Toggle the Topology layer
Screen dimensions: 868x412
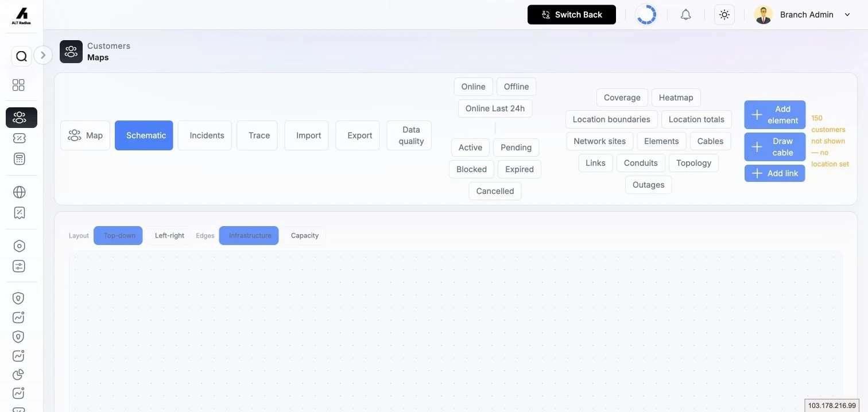(x=693, y=163)
